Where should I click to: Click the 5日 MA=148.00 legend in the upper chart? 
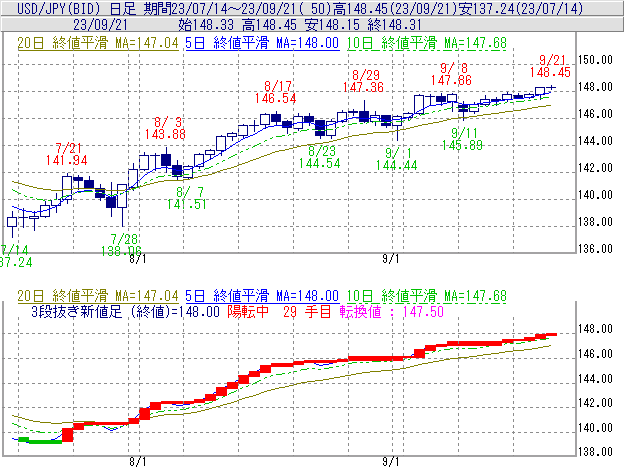point(262,43)
